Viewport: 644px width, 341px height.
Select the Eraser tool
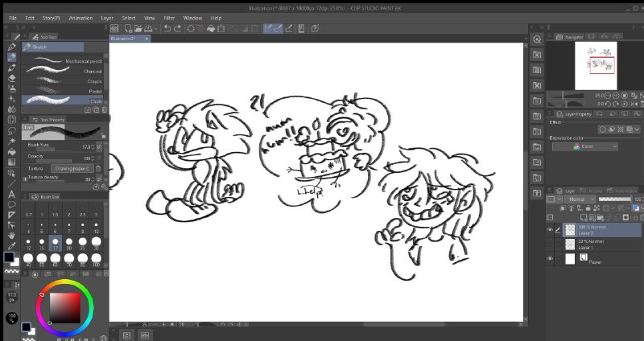pyautogui.click(x=11, y=78)
